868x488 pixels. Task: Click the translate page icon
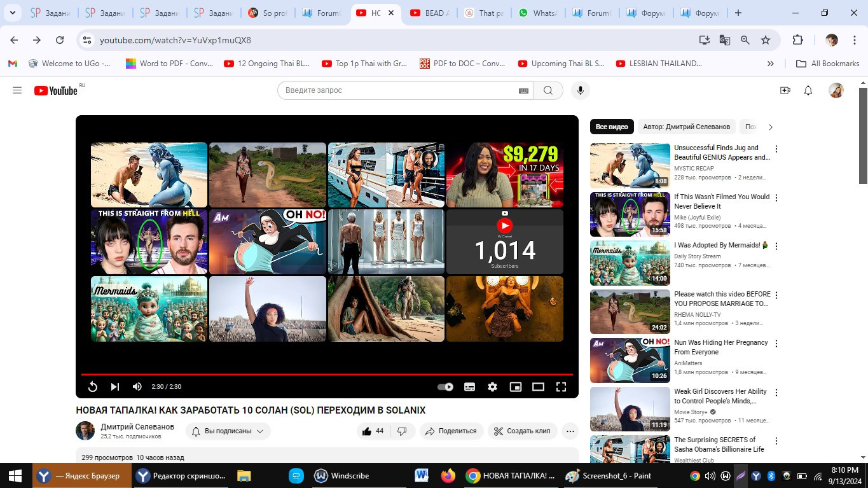(x=724, y=40)
